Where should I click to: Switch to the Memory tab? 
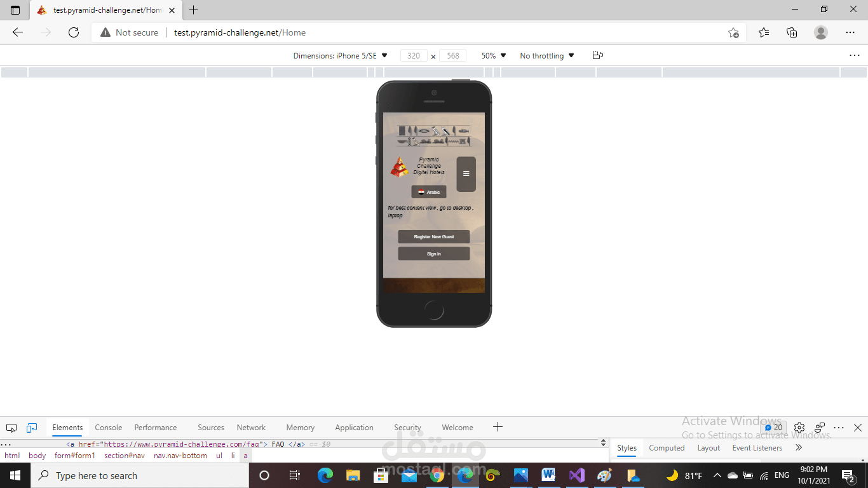pos(301,428)
